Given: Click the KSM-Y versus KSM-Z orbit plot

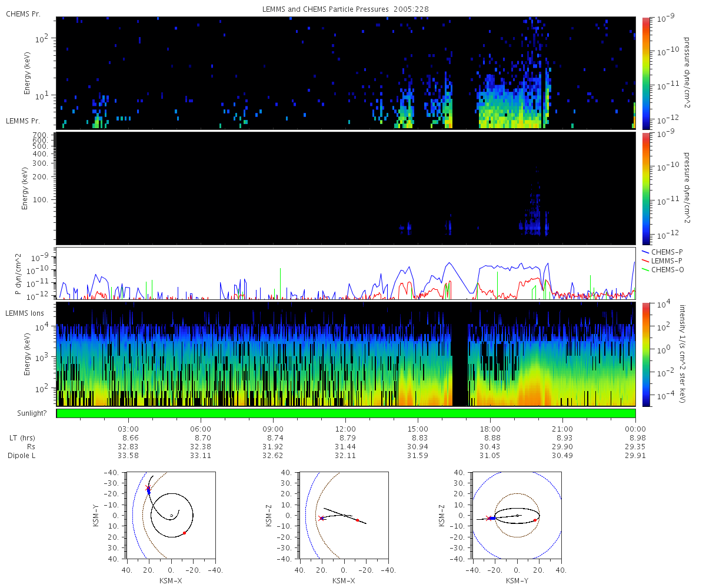Looking at the screenshot, I should coord(517,514).
